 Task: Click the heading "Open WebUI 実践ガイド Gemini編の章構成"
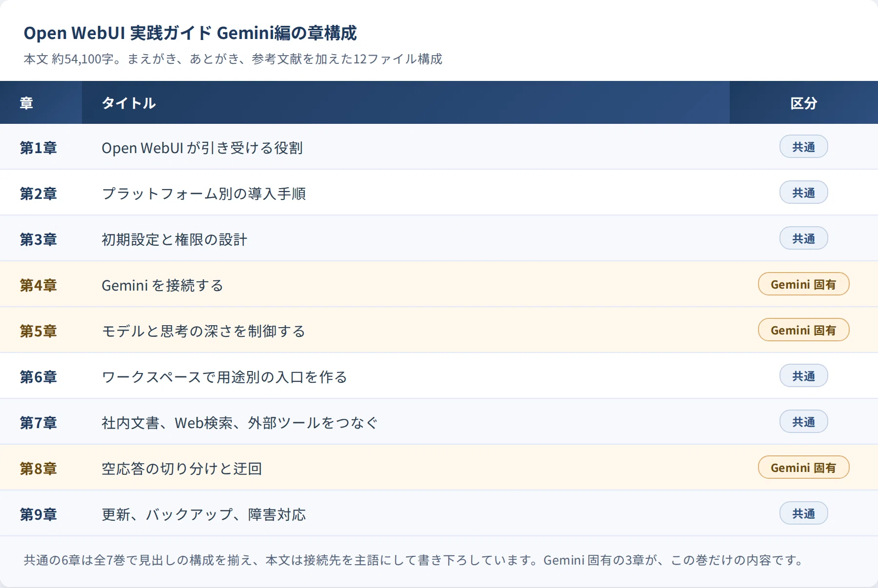[190, 33]
